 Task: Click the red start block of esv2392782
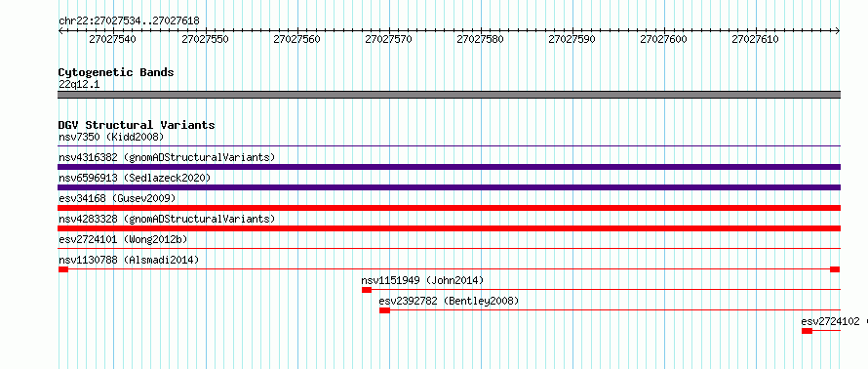click(x=384, y=310)
